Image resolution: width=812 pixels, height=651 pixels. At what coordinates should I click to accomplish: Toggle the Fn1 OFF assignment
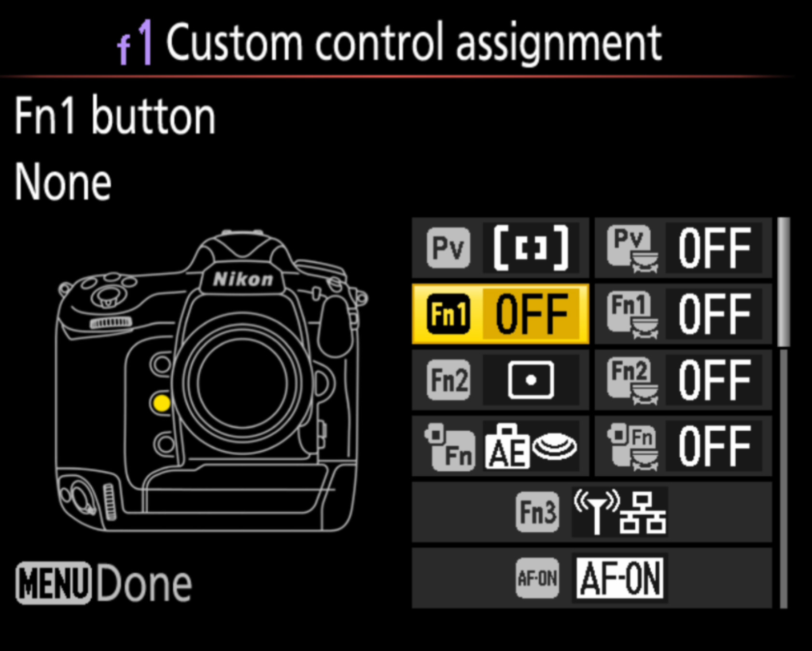click(532, 314)
